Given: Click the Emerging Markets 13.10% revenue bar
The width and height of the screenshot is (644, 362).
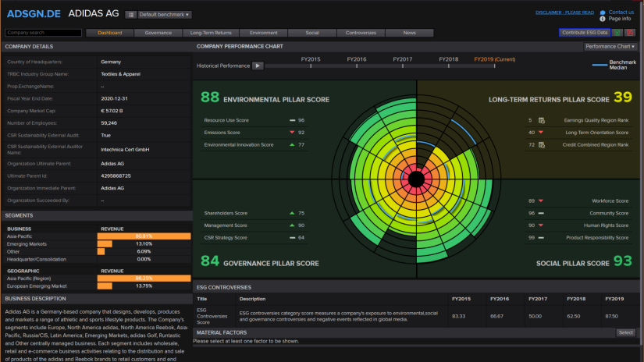Looking at the screenshot, I should (x=105, y=243).
